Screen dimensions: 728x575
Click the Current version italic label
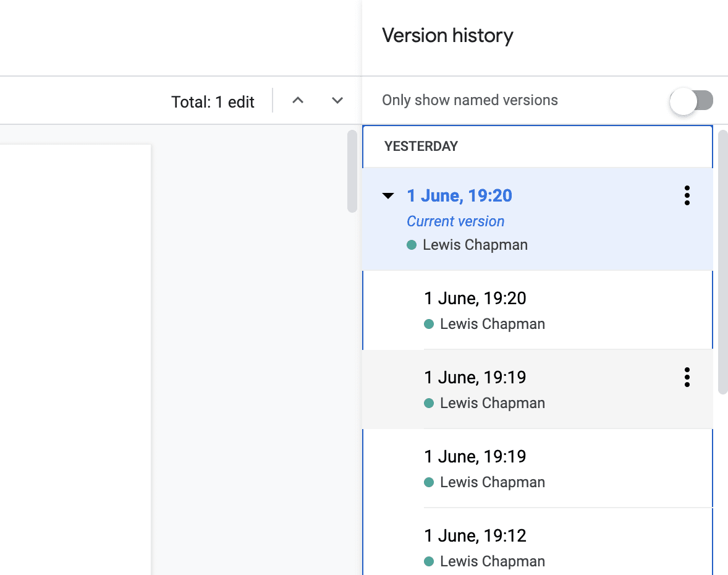[455, 221]
